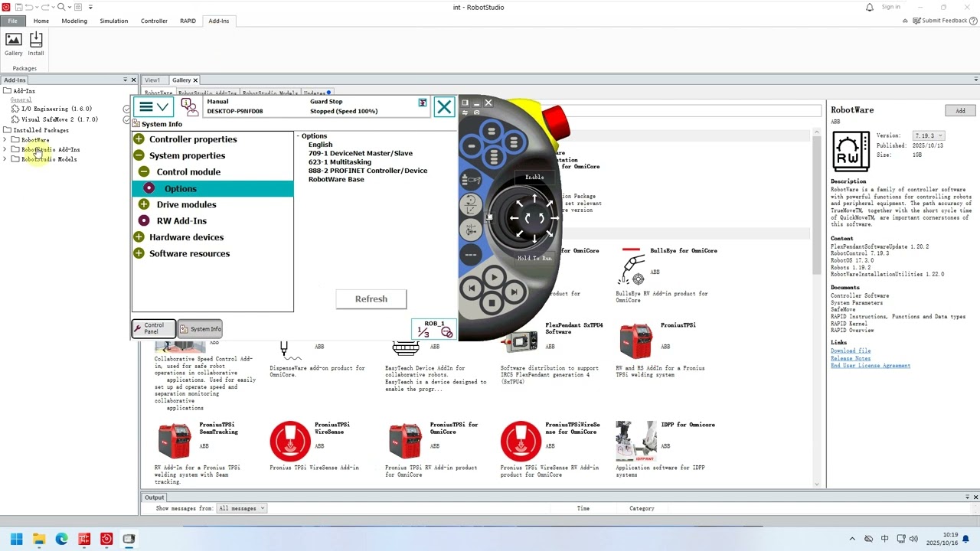Click the Install package ribbon icon

click(x=36, y=44)
